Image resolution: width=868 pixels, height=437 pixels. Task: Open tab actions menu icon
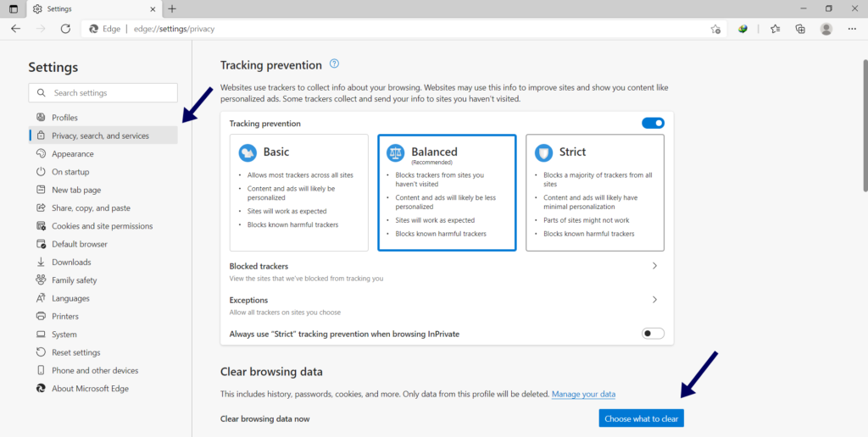(13, 8)
